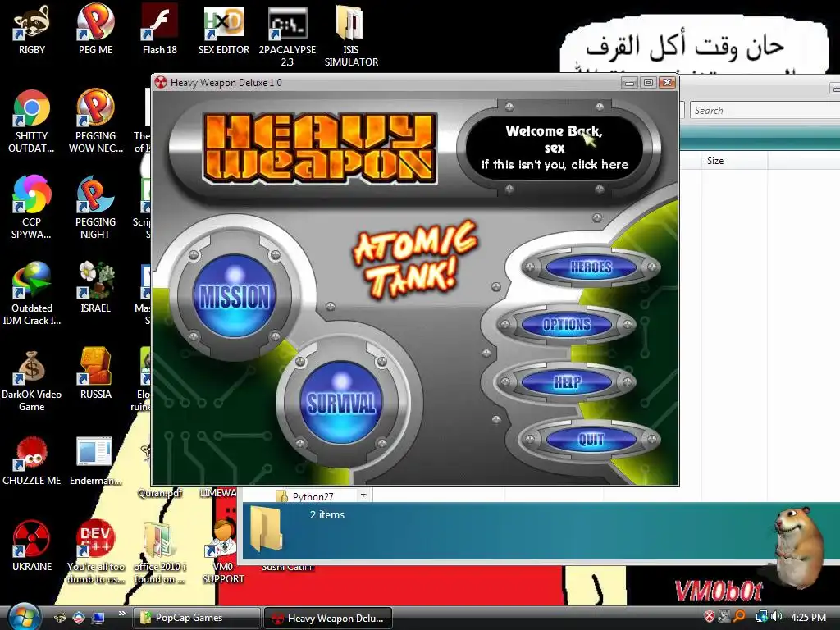
Task: Click the Windows Start orb
Action: tap(25, 616)
